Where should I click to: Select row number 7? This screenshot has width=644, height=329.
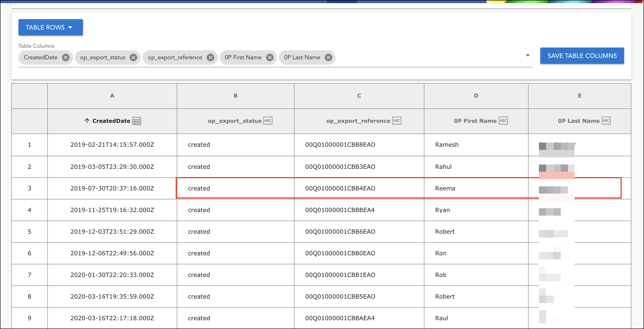tap(30, 275)
